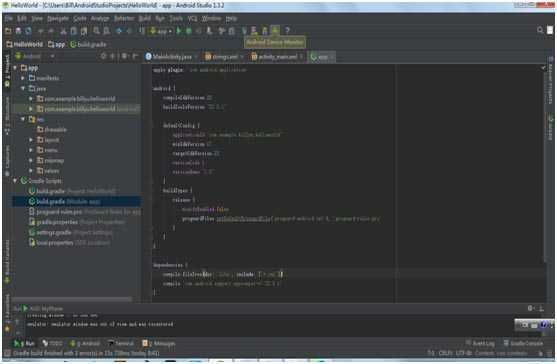Image resolution: width=557 pixels, height=364 pixels.
Task: Click the Cut scissors toolbar icon
Action: (63, 31)
